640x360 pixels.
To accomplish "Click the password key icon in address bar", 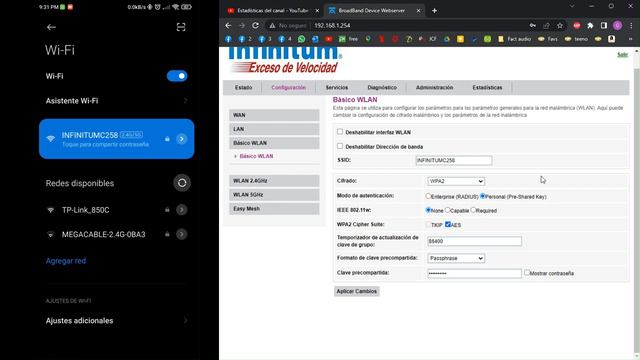I will [x=533, y=25].
